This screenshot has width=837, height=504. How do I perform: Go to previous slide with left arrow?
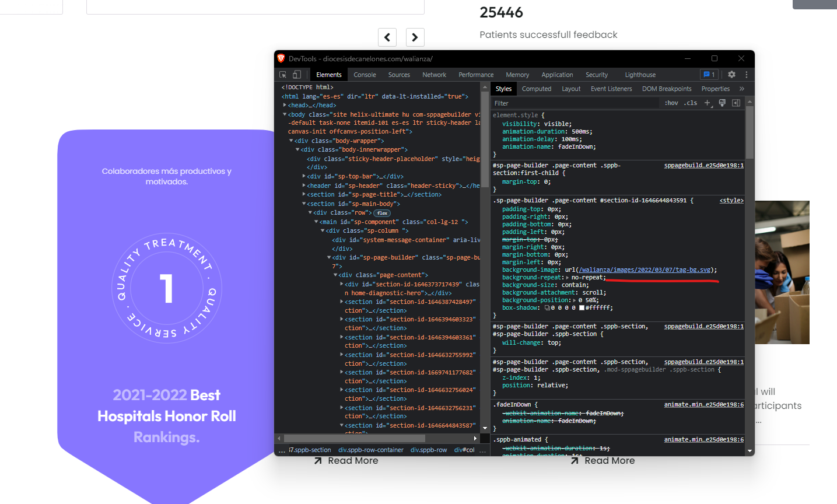387,37
